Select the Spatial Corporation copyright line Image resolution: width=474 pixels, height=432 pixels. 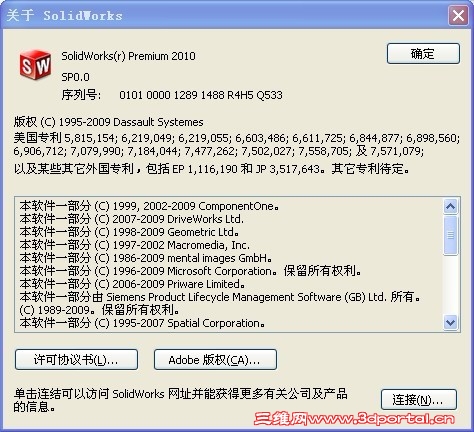142,323
